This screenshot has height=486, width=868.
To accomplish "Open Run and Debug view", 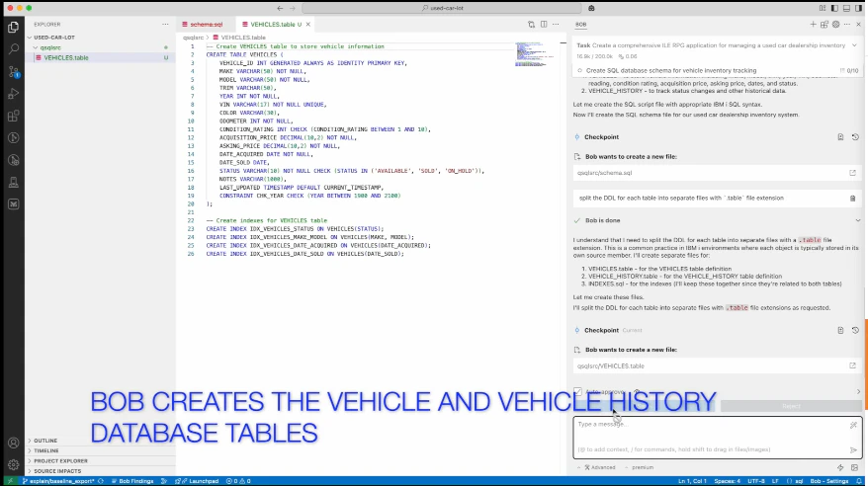I will tap(14, 93).
